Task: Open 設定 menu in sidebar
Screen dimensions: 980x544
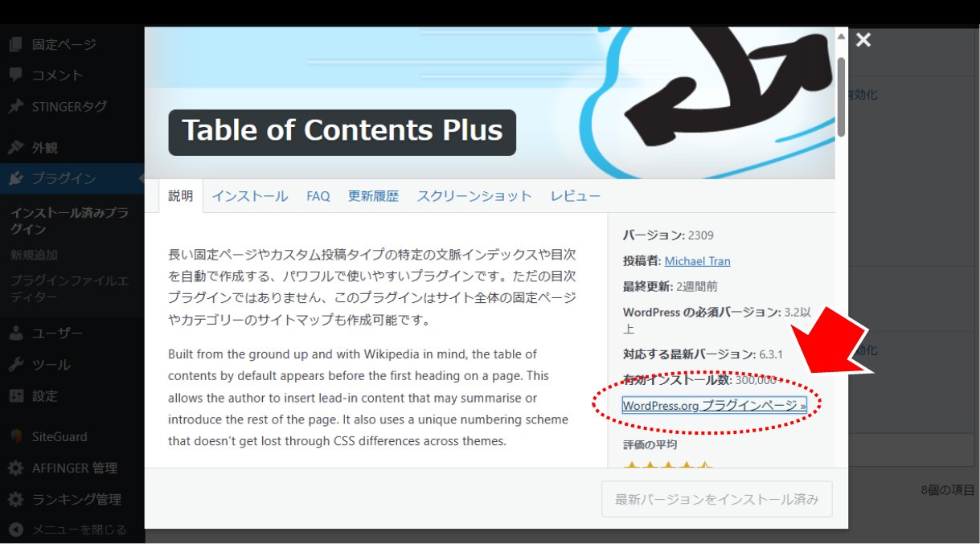Action: coord(45,396)
